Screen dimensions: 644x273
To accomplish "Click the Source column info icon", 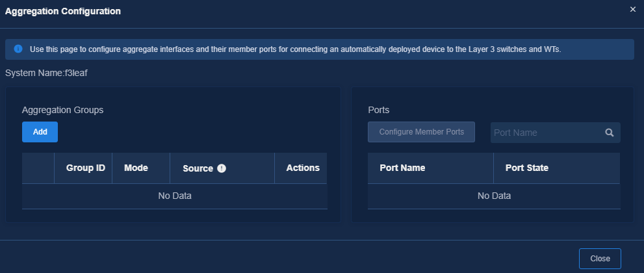I will tap(222, 168).
